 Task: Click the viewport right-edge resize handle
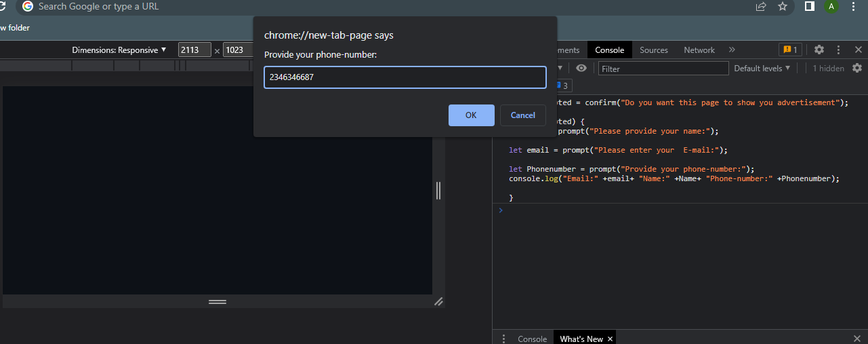pyautogui.click(x=438, y=191)
